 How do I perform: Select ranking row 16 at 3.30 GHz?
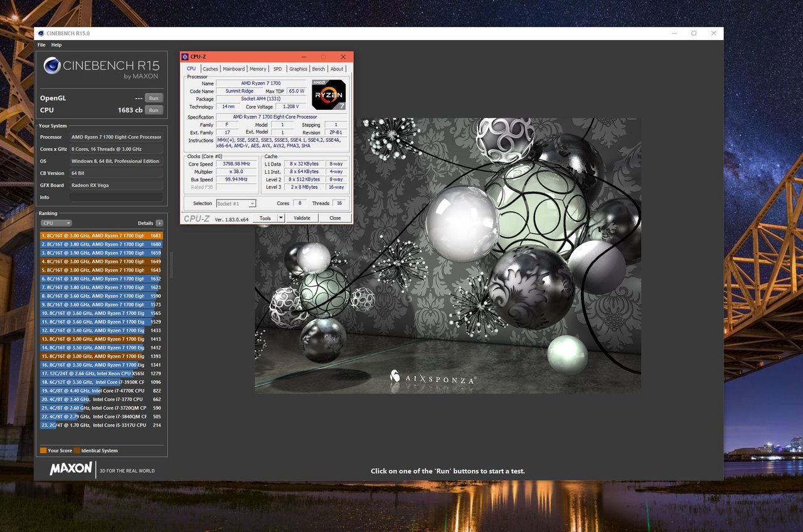click(x=102, y=364)
